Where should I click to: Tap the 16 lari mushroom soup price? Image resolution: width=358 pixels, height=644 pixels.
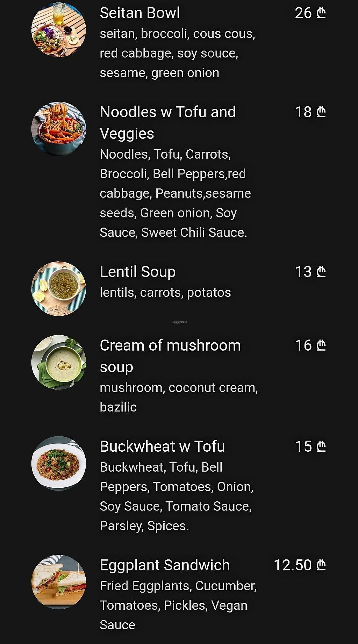310,345
